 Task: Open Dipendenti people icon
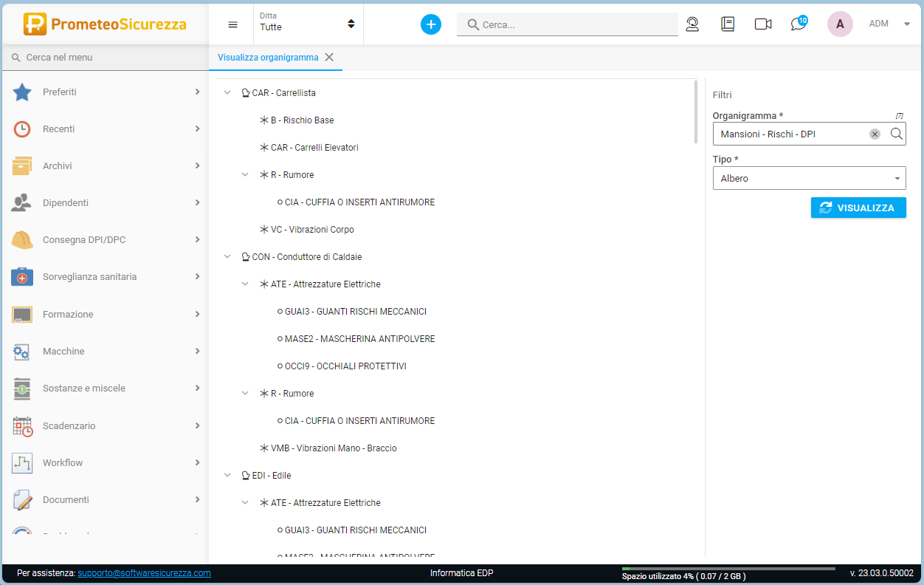[x=22, y=202]
